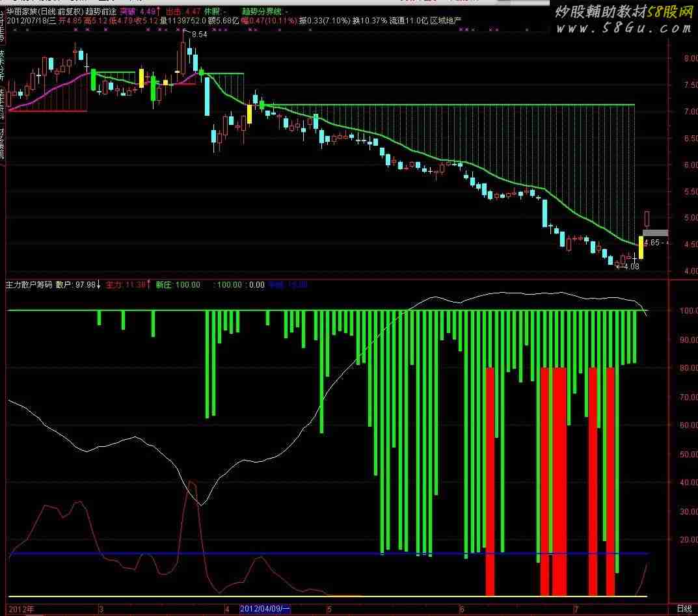Click the 4.08 low price marker

pyautogui.click(x=630, y=266)
